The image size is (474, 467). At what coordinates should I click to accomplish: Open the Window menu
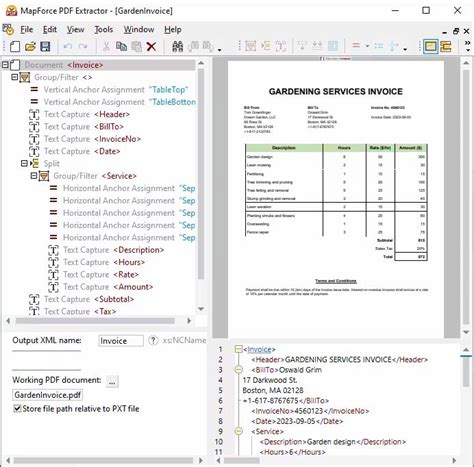click(139, 30)
